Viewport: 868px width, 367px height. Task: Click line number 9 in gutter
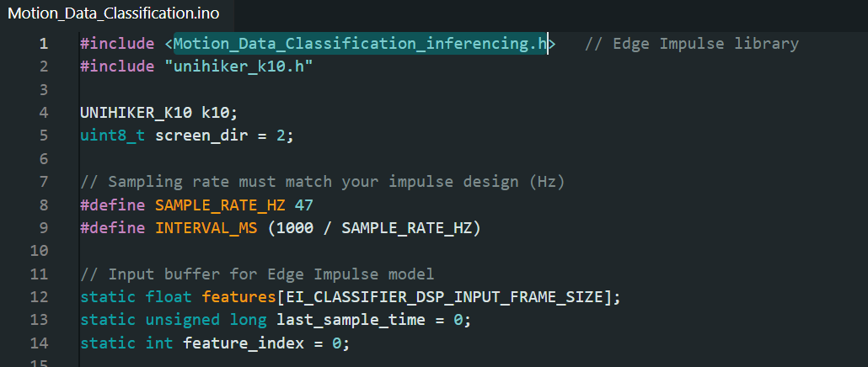[x=43, y=228]
